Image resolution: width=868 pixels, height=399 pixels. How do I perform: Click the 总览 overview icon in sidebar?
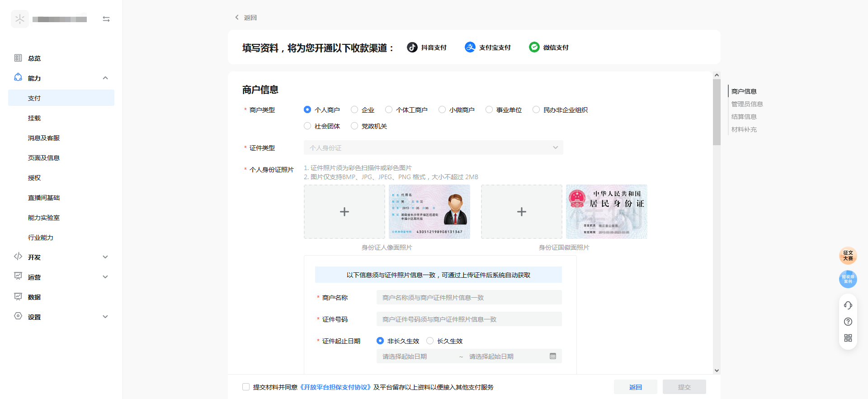pyautogui.click(x=18, y=58)
